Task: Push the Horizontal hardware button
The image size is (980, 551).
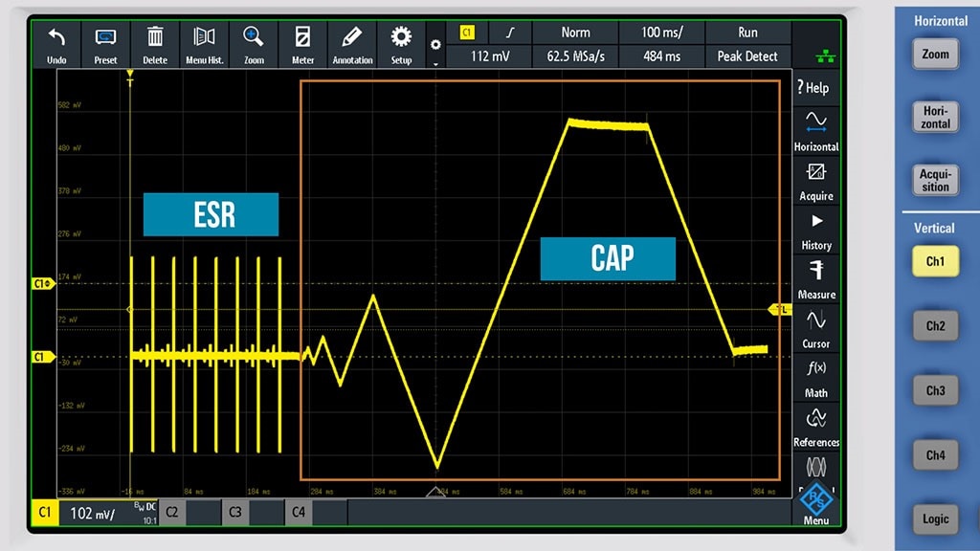Action: (x=935, y=117)
